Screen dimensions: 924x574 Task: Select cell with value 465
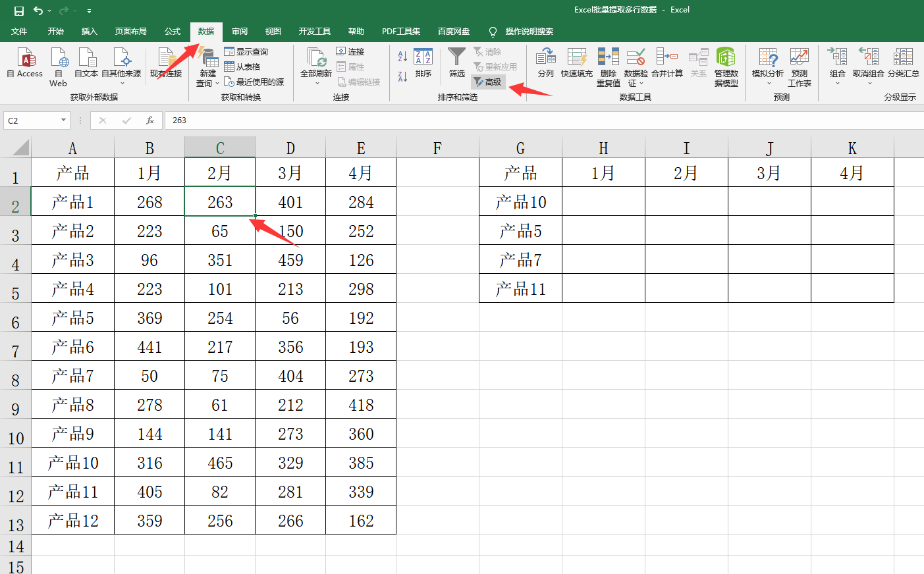click(x=220, y=462)
